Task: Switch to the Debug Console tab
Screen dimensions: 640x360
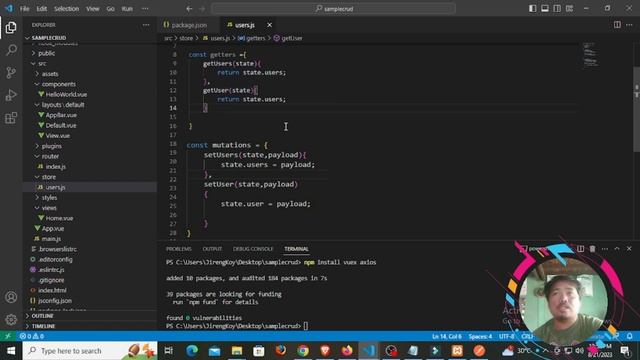Action: coord(253,249)
